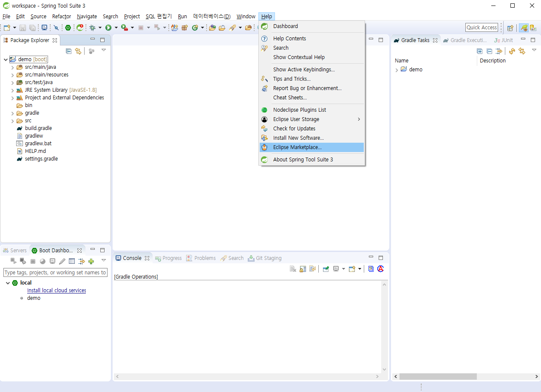Viewport: 541px width, 392px height.
Task: Close the Package Explorer tab with X
Action: (x=55, y=40)
